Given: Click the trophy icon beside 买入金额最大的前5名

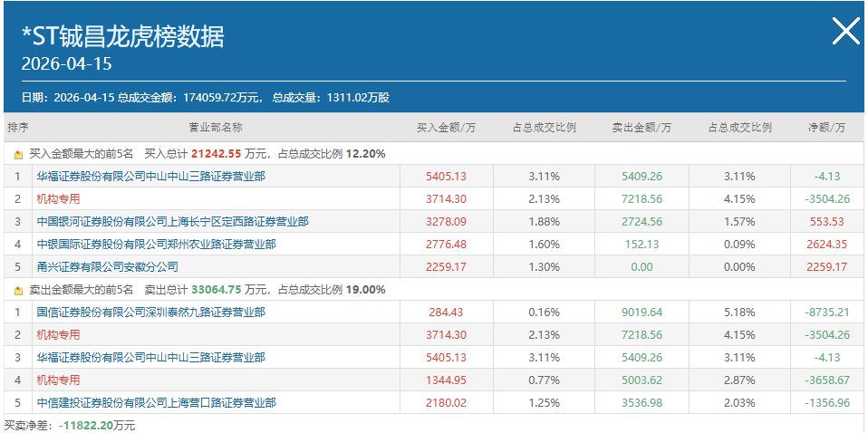Looking at the screenshot, I should coord(19,155).
